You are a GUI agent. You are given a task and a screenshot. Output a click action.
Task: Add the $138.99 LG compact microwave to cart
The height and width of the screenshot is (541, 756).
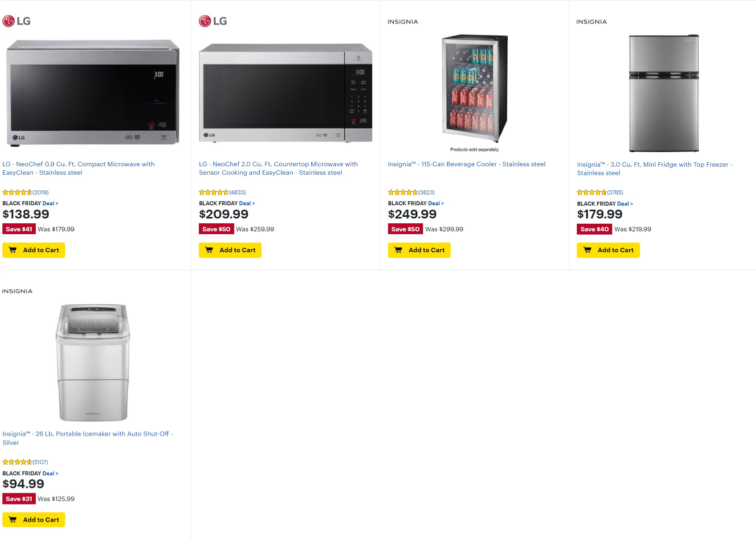(x=34, y=250)
